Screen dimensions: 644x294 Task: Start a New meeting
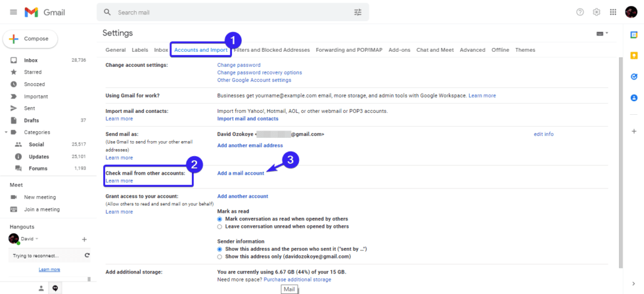tap(40, 197)
